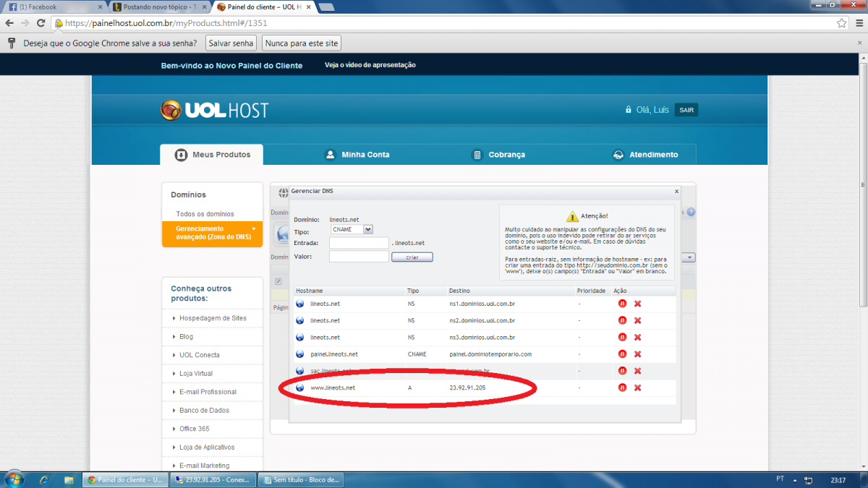The width and height of the screenshot is (868, 488).
Task: Delete the ns1.dominios.uol.com.br record
Action: point(638,304)
